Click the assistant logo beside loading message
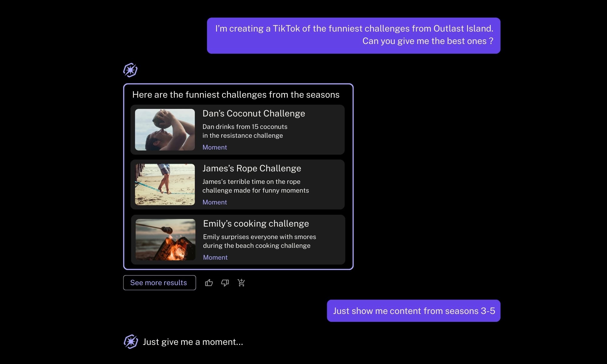The image size is (607, 364). 131,342
